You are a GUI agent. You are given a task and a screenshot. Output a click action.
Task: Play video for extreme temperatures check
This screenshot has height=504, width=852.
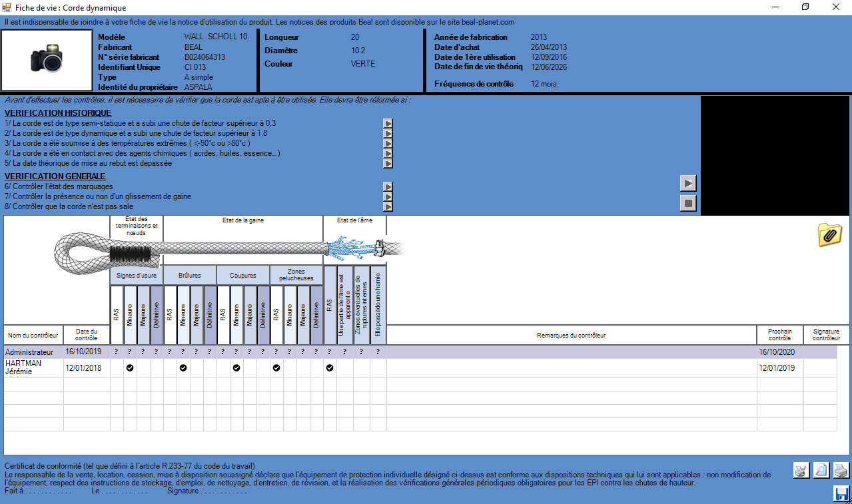point(388,143)
